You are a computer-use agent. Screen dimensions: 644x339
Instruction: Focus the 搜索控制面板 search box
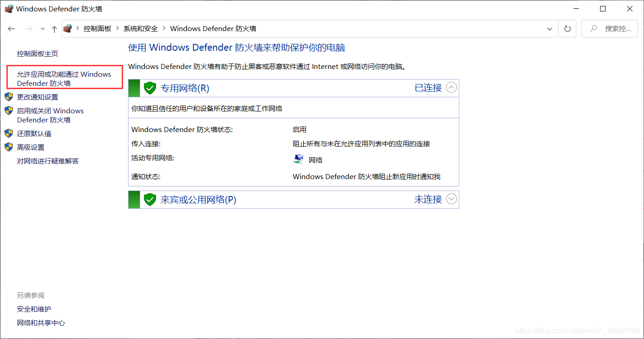tap(610, 28)
